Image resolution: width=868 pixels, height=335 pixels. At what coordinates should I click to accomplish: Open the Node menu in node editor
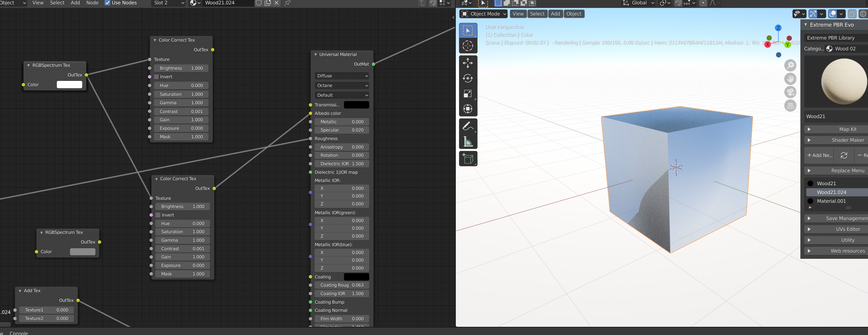coord(92,3)
